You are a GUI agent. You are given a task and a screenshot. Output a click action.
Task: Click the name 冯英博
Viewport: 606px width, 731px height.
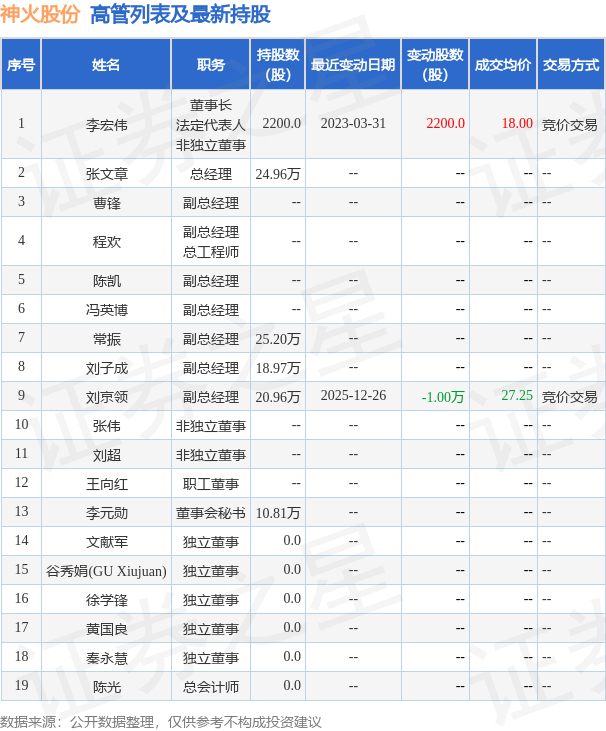tap(106, 310)
